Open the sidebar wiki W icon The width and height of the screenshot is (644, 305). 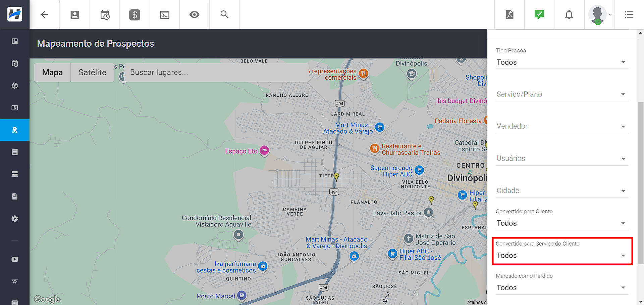pos(15,281)
